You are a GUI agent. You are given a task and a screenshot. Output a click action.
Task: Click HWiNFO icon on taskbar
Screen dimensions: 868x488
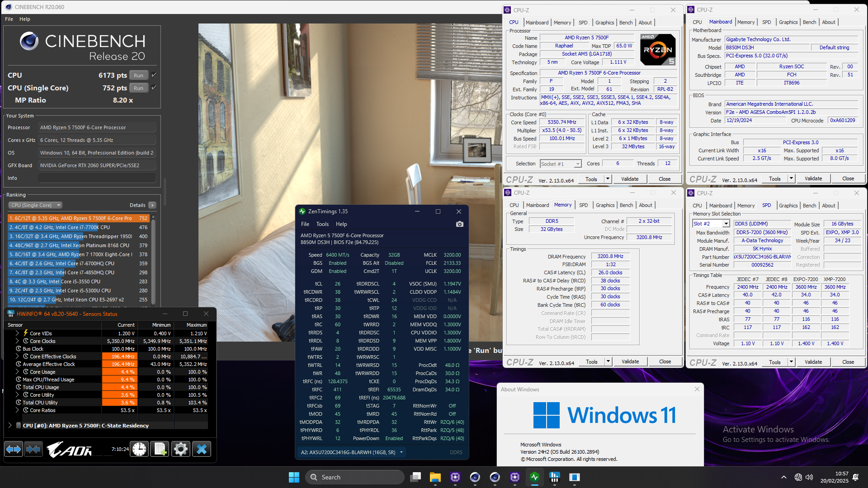[555, 477]
